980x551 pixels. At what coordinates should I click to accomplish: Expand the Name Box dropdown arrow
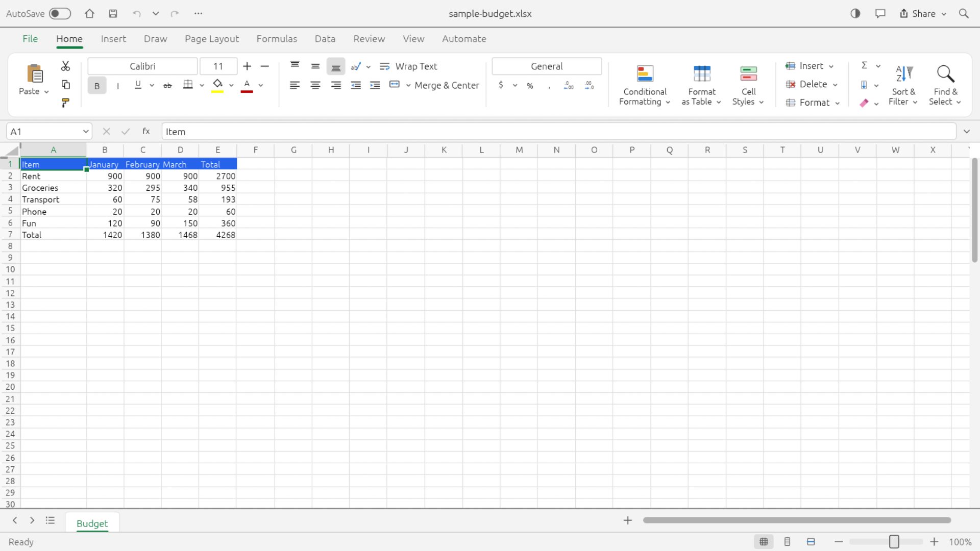(x=85, y=132)
